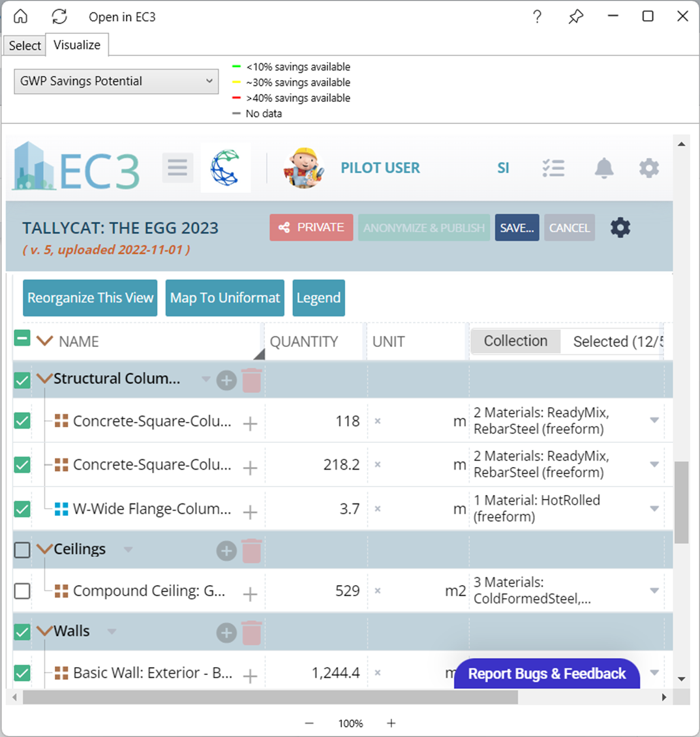Open the notifications bell
The height and width of the screenshot is (737, 700).
pos(604,168)
